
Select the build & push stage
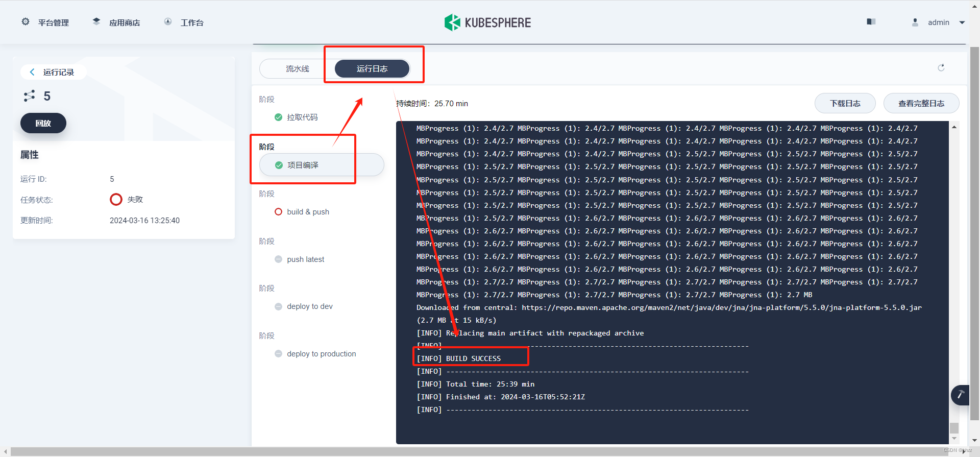pos(308,212)
